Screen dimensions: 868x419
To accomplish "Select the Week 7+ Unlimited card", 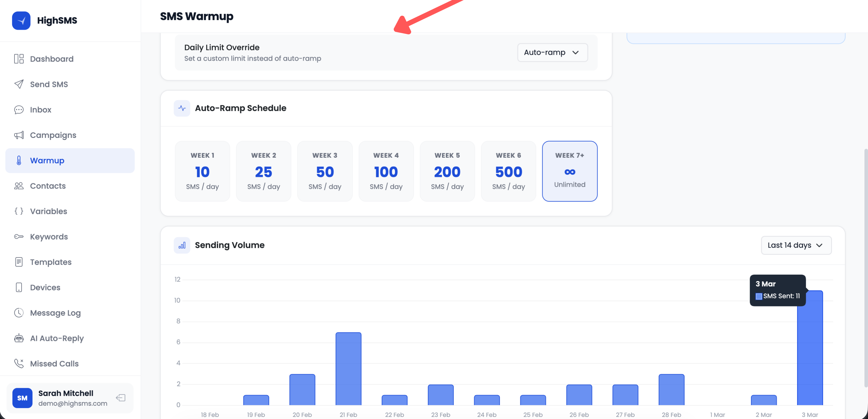I will pos(569,171).
